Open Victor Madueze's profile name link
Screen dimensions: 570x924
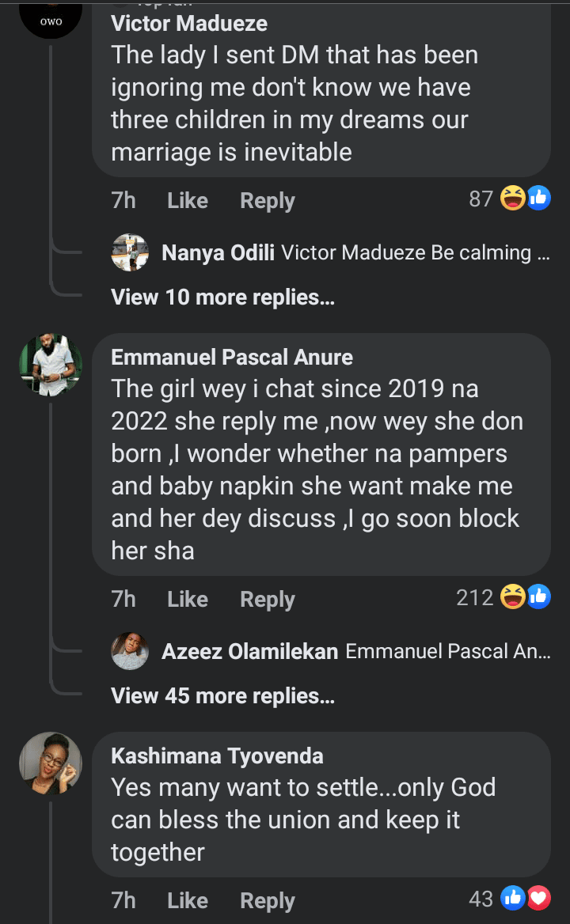(189, 23)
